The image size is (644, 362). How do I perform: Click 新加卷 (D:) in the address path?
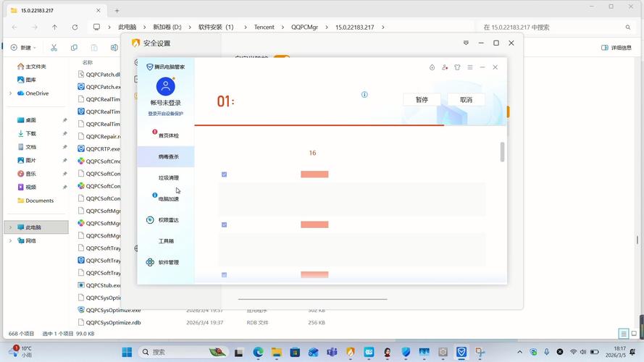(167, 27)
